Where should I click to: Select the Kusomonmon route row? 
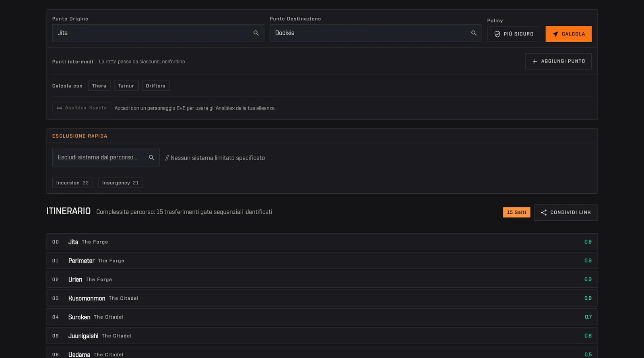(322, 298)
